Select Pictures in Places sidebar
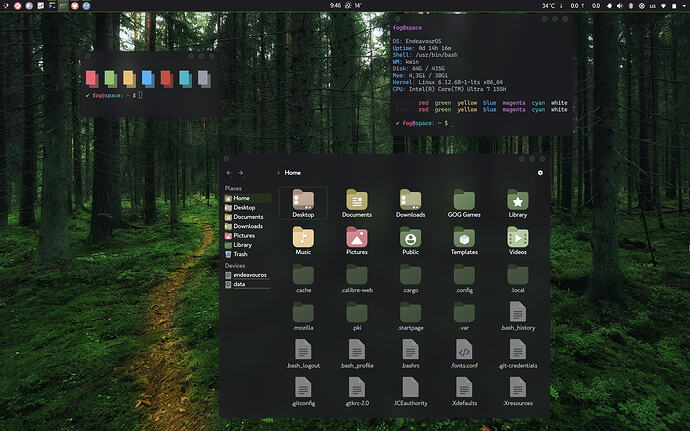This screenshot has width=690, height=431. tap(248, 236)
